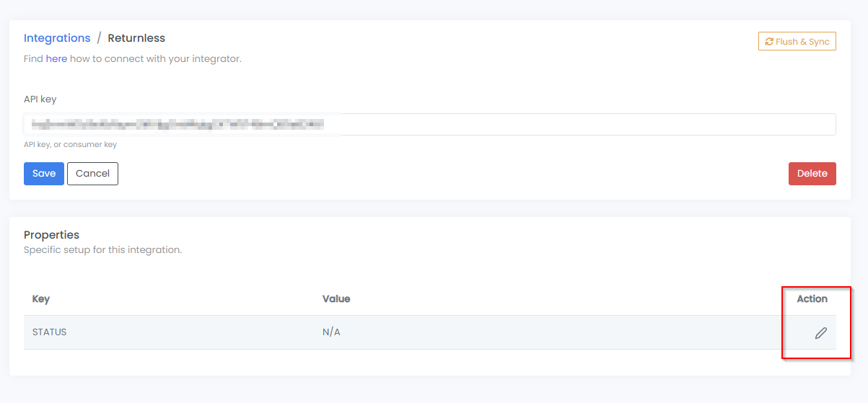Click the Returnless breadcrumb title
The image size is (868, 403).
pyautogui.click(x=136, y=38)
